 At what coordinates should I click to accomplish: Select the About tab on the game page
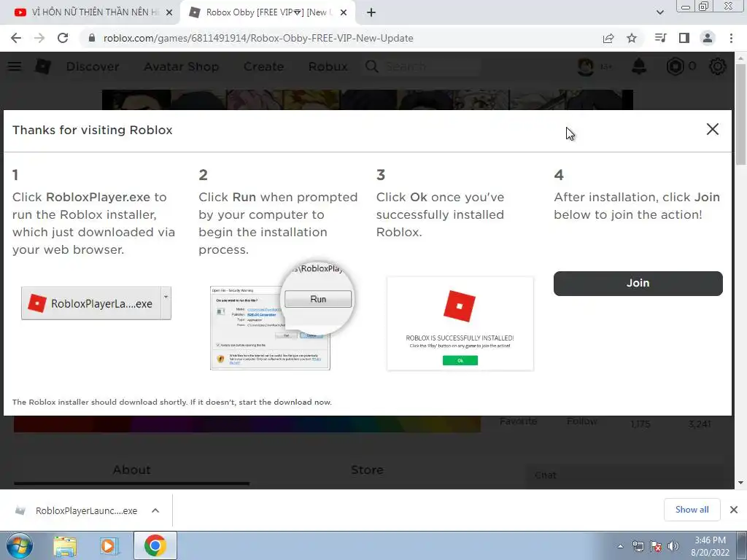131,470
